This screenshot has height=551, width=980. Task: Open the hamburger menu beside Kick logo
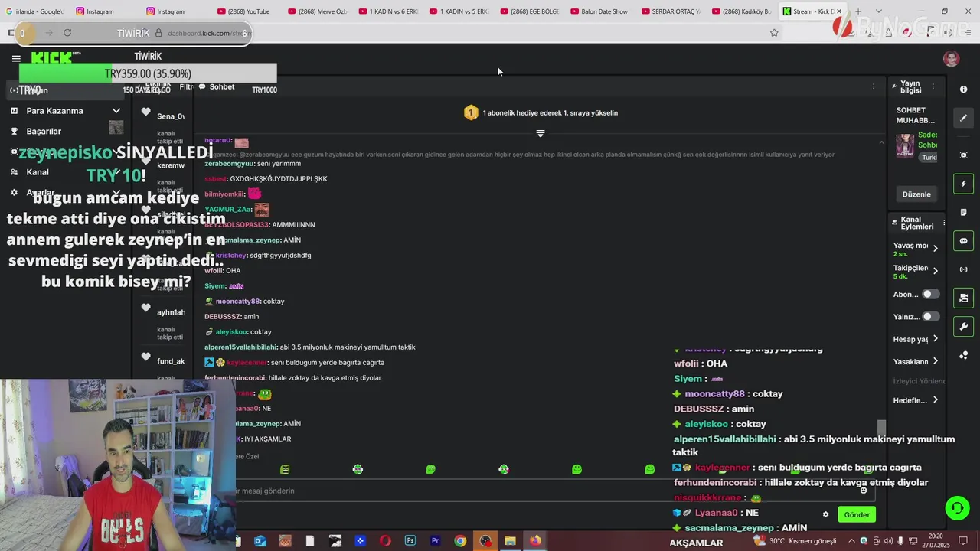(x=16, y=58)
